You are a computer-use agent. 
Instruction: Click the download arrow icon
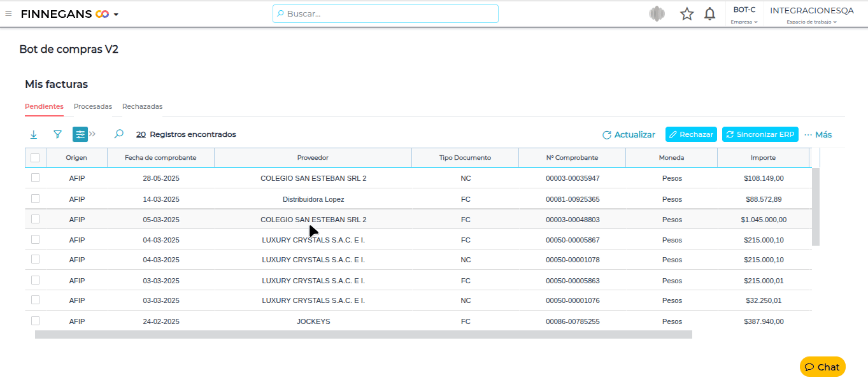pyautogui.click(x=34, y=134)
